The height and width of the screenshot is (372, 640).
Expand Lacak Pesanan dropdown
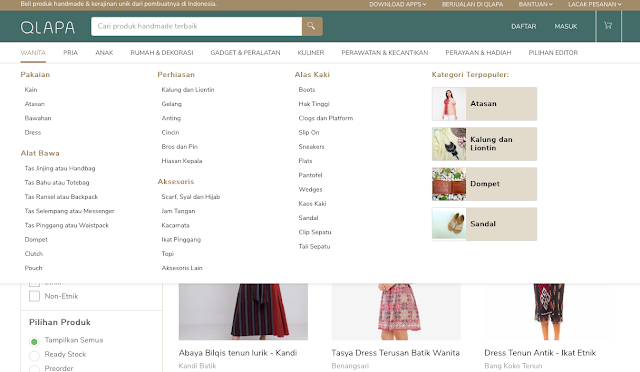tap(595, 4)
